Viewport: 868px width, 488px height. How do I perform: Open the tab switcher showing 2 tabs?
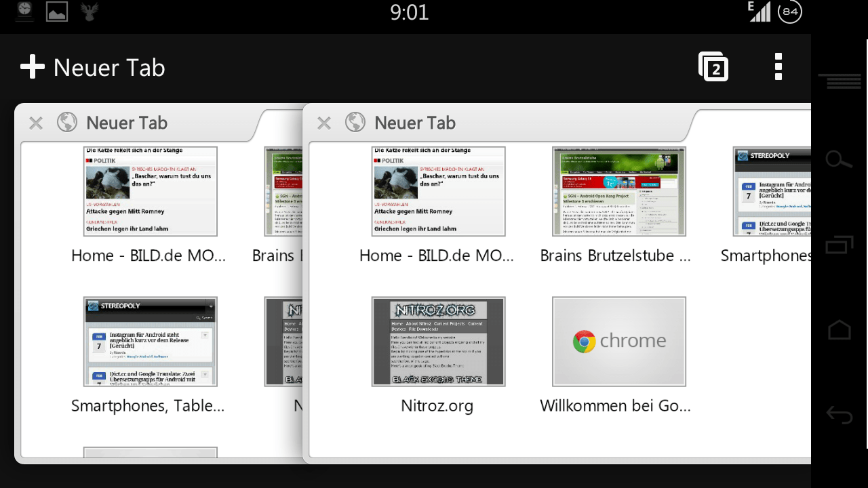713,66
